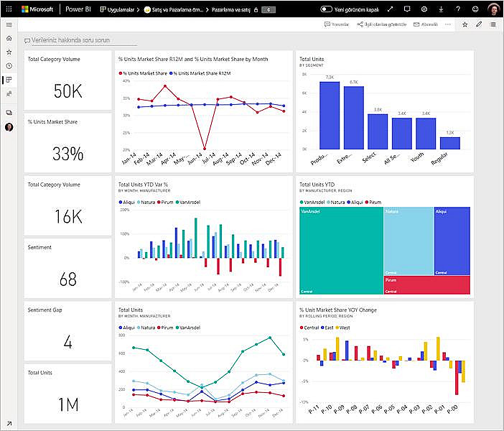Open the Total Category Volume 16K tile
Image resolution: width=504 pixels, height=431 pixels.
click(67, 205)
